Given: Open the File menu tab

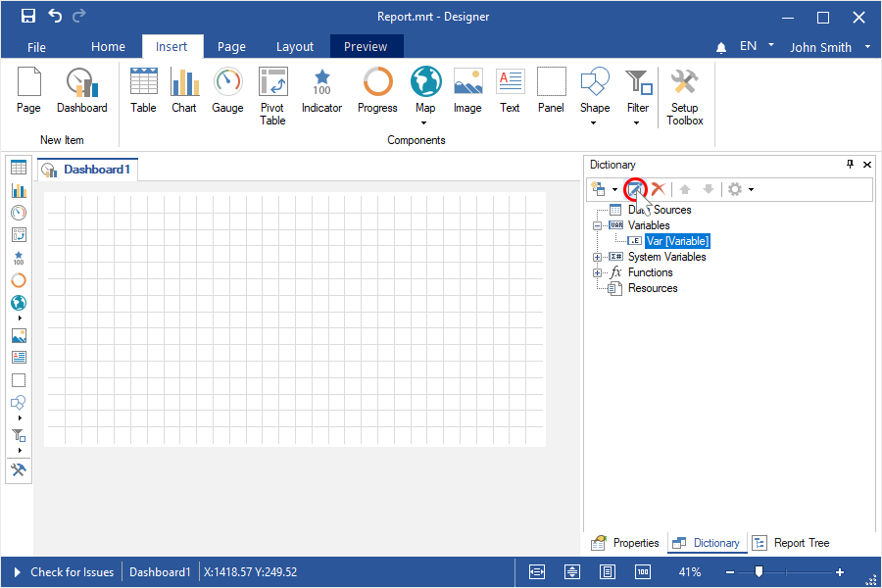Looking at the screenshot, I should [36, 47].
